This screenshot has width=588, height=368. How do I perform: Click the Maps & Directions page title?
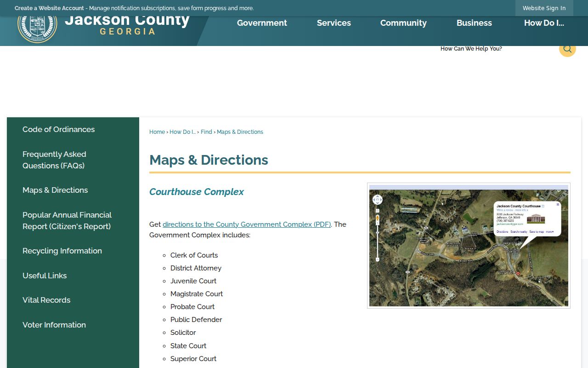[x=209, y=160]
